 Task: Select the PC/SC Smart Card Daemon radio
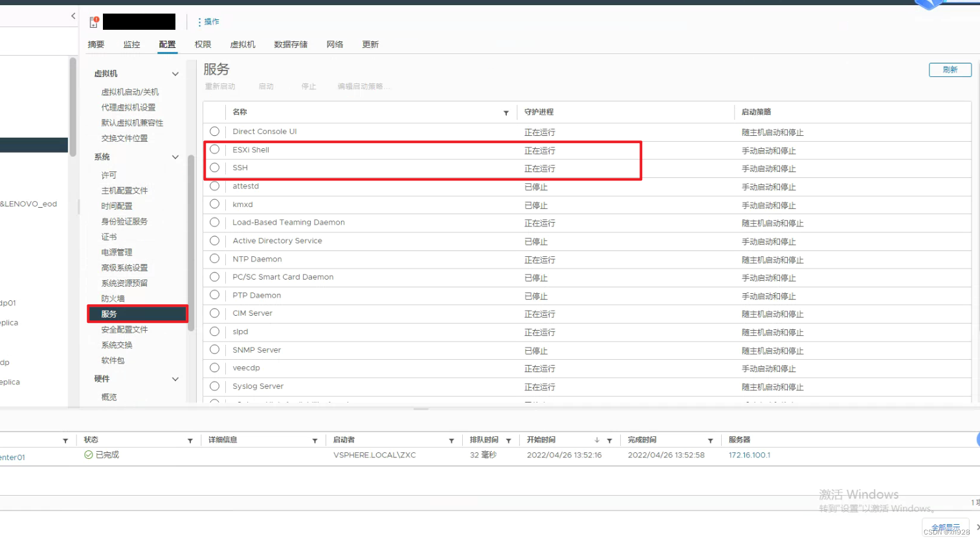215,277
